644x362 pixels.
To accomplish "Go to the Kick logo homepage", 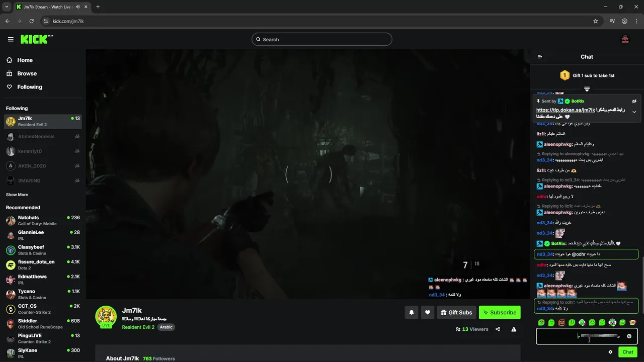I will [x=37, y=39].
